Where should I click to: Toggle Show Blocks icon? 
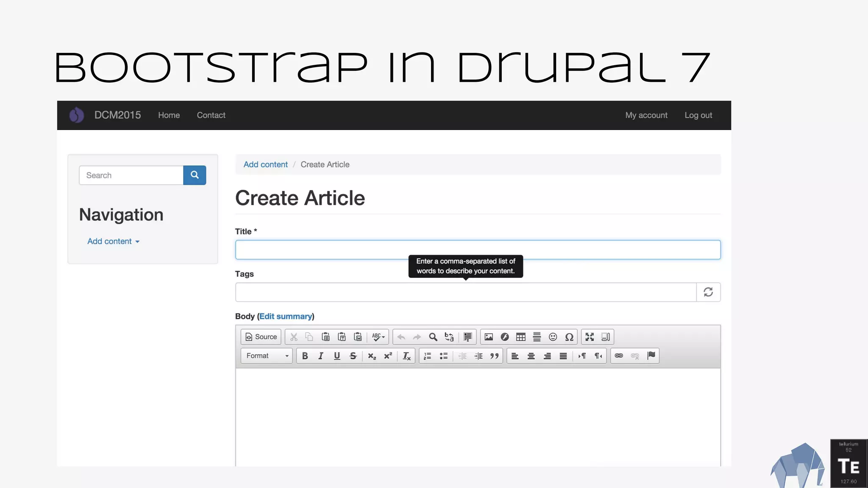pos(606,337)
